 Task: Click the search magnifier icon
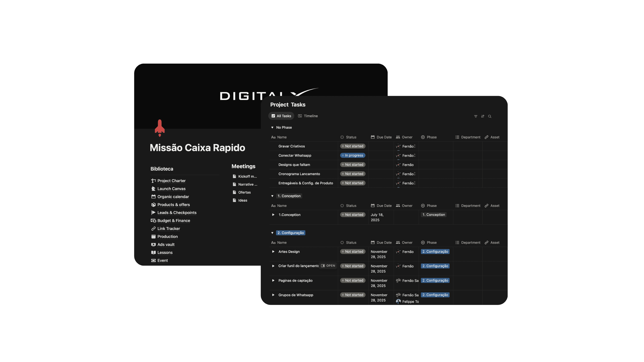(x=490, y=116)
